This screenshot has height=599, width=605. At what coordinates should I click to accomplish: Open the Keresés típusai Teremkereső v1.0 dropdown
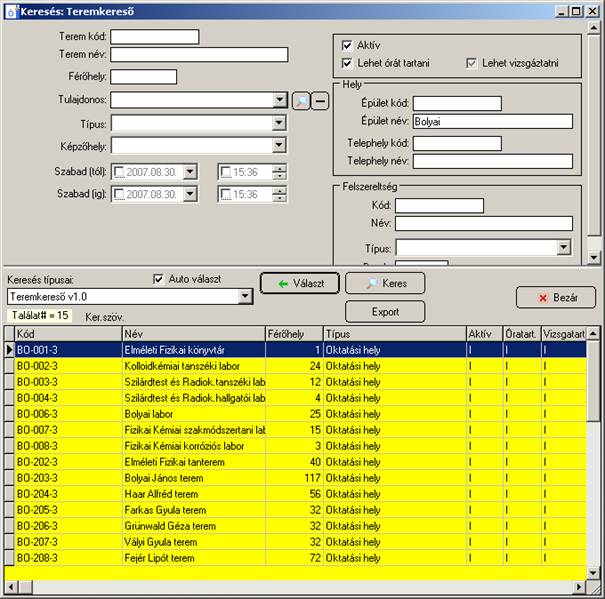(x=245, y=296)
